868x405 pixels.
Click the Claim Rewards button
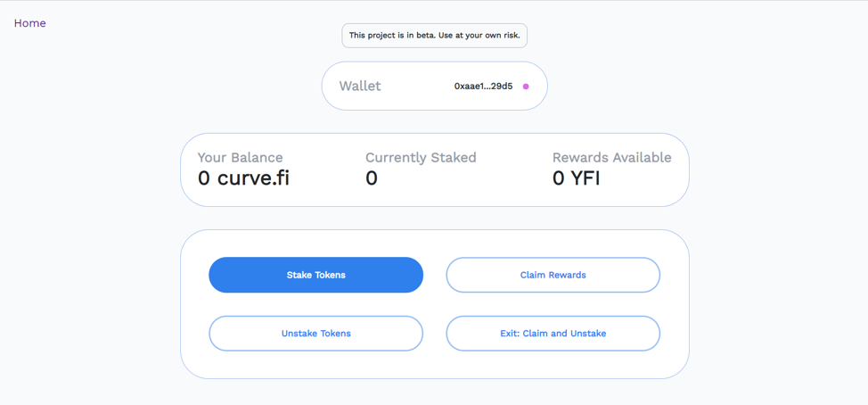(x=553, y=275)
